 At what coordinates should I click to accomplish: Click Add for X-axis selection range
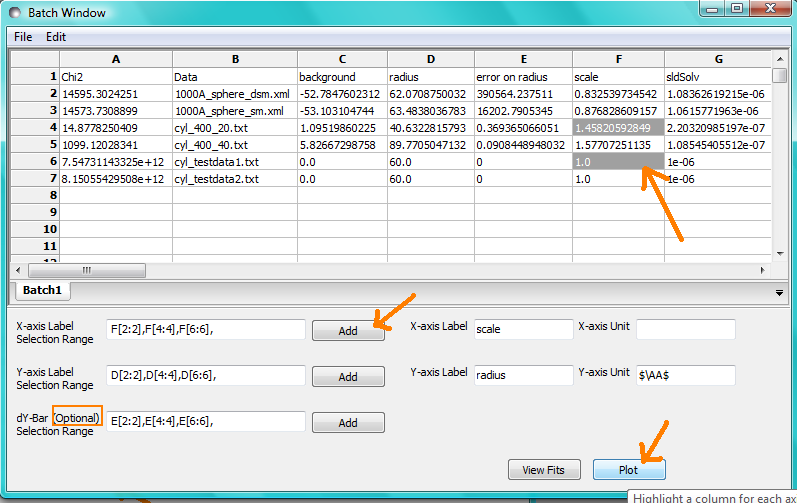click(347, 330)
